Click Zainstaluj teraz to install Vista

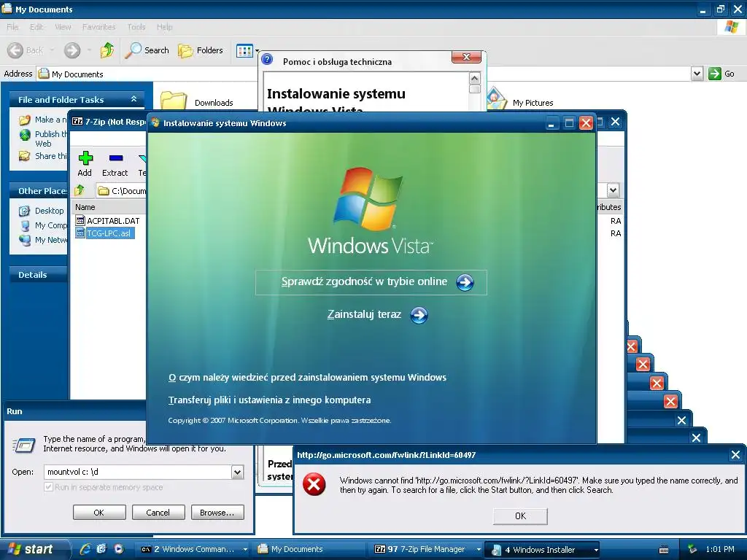pos(364,314)
